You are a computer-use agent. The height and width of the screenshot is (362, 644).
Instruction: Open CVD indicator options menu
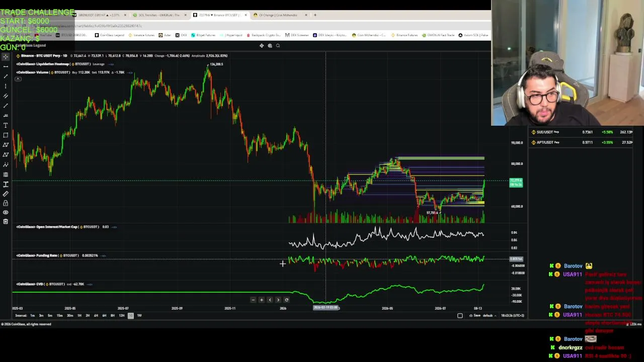90,284
